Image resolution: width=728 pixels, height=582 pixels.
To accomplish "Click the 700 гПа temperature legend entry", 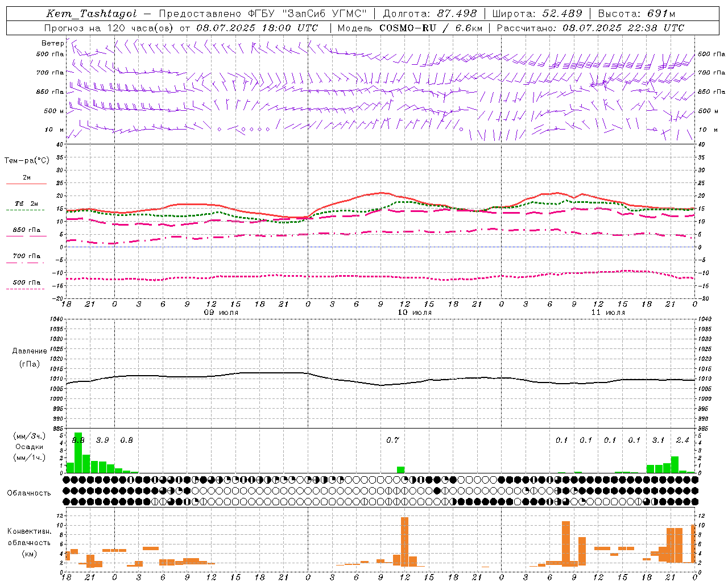I will (x=27, y=256).
